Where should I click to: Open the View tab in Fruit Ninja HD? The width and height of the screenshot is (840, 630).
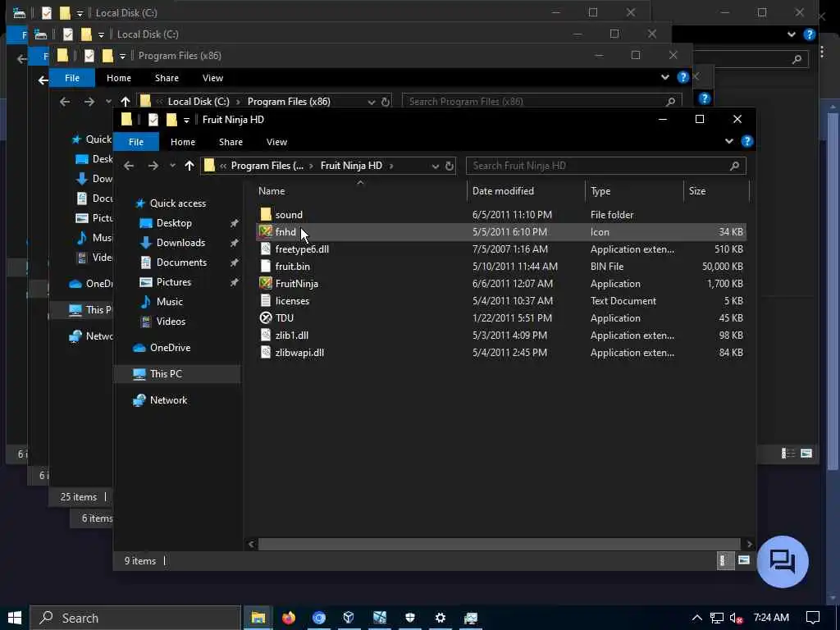point(276,142)
